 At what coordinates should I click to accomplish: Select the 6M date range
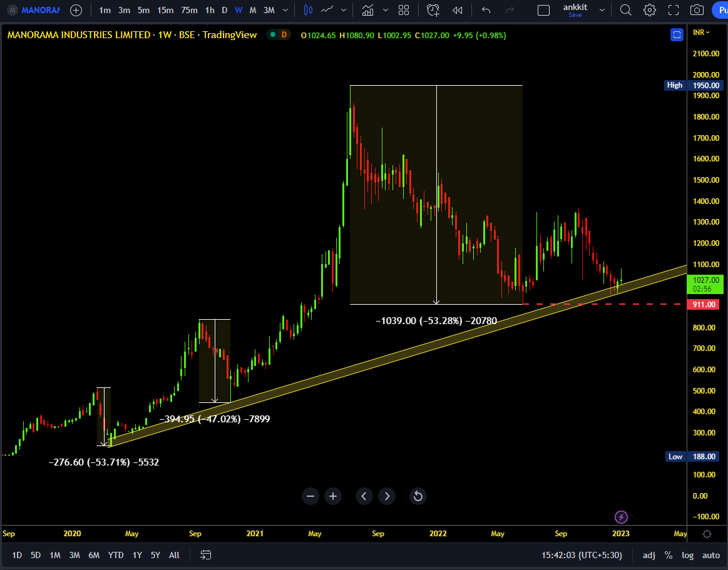point(94,555)
